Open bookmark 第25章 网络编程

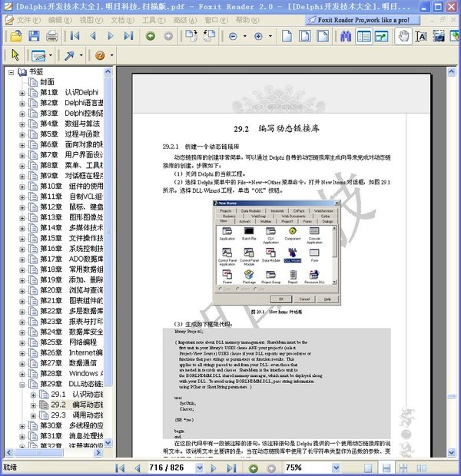click(68, 342)
